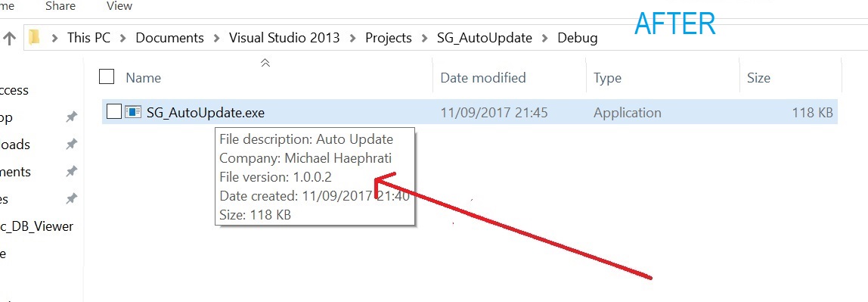Click the Up arrow navigation icon
868x302 pixels.
[9, 39]
